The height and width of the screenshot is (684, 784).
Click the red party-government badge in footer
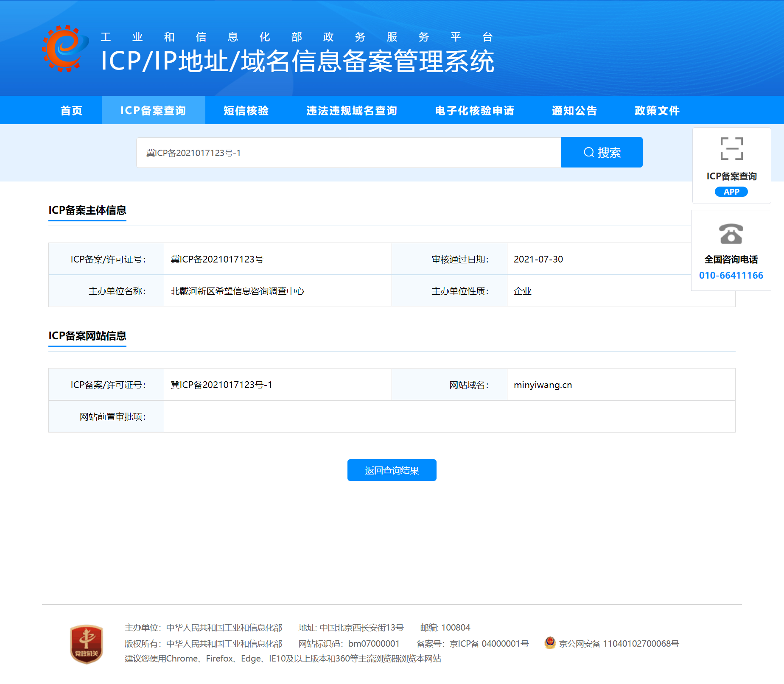point(87,644)
